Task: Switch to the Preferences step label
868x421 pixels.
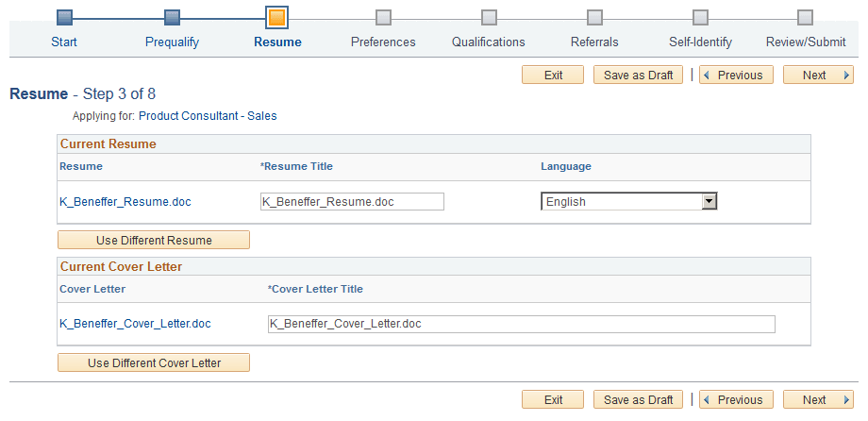Action: pos(383,42)
